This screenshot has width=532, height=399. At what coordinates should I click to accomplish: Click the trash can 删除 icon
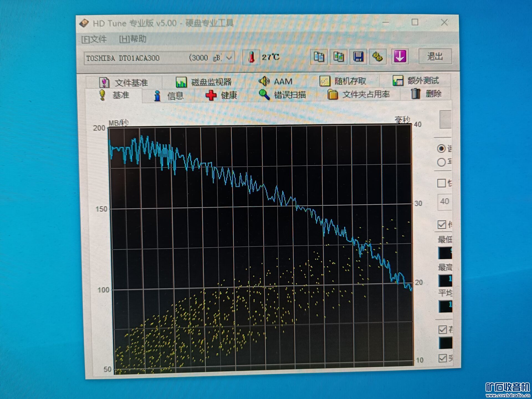point(415,94)
